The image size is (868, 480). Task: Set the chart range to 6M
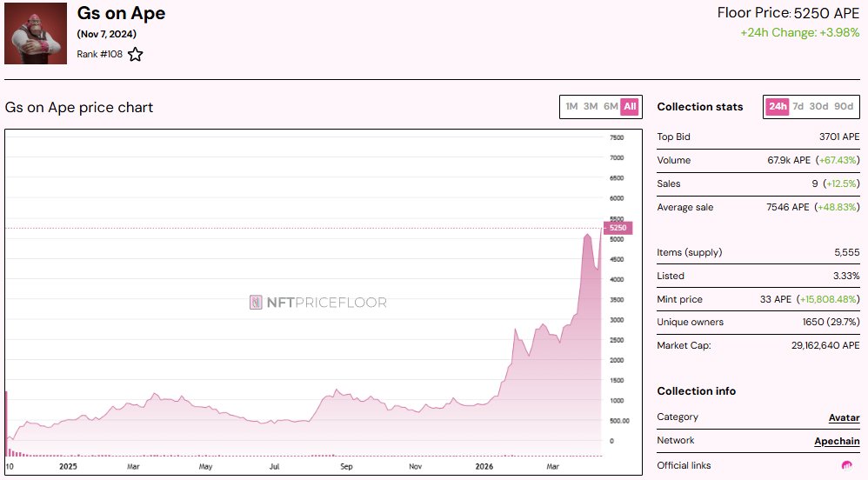coord(611,107)
